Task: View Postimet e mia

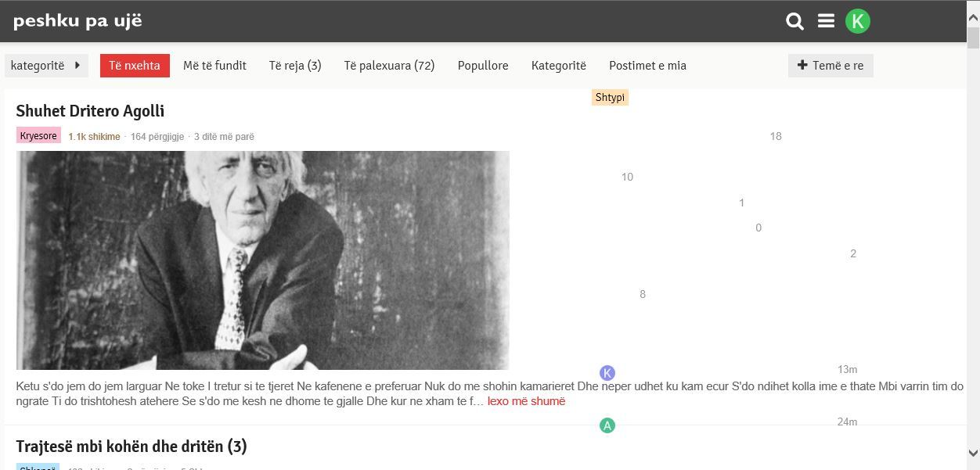Action: 647,66
